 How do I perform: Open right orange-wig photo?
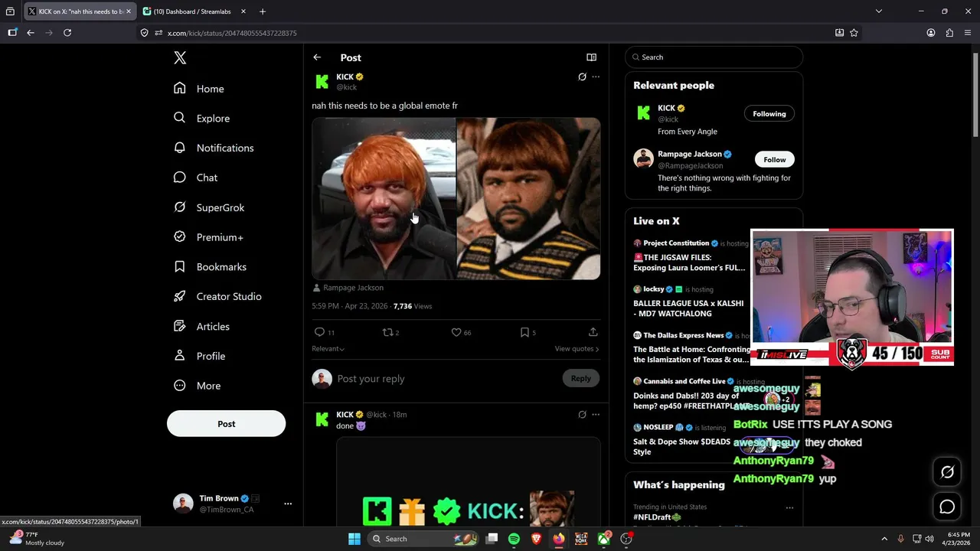click(x=528, y=199)
